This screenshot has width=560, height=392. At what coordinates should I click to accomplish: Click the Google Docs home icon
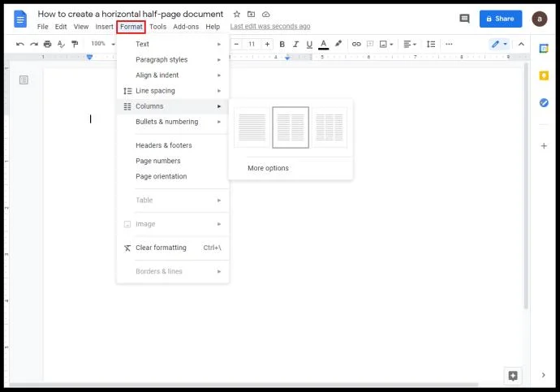coord(20,19)
